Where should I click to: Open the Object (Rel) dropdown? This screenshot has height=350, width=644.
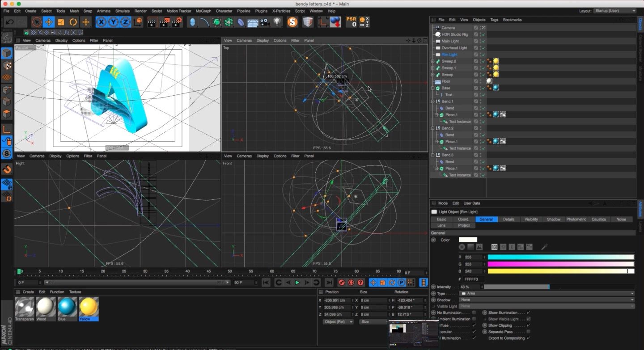tap(338, 322)
